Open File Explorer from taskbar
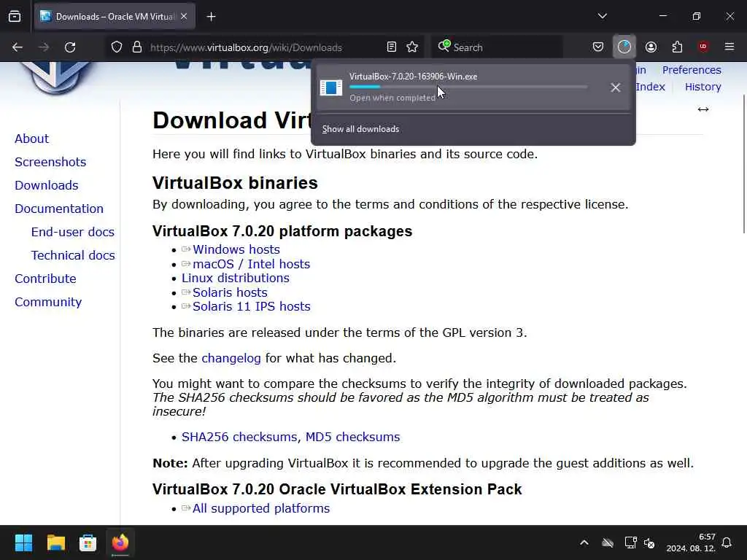 55,542
